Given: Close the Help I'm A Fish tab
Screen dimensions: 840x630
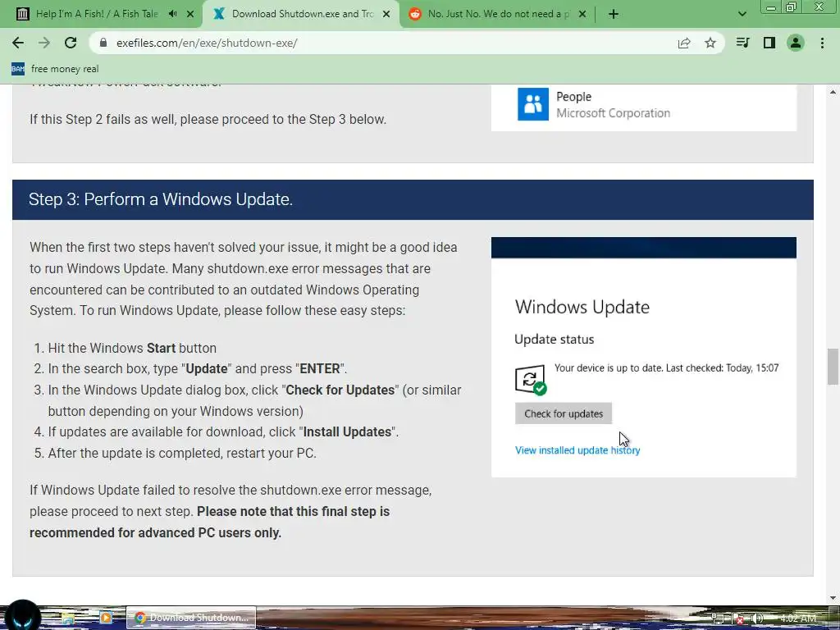Looking at the screenshot, I should pos(190,14).
